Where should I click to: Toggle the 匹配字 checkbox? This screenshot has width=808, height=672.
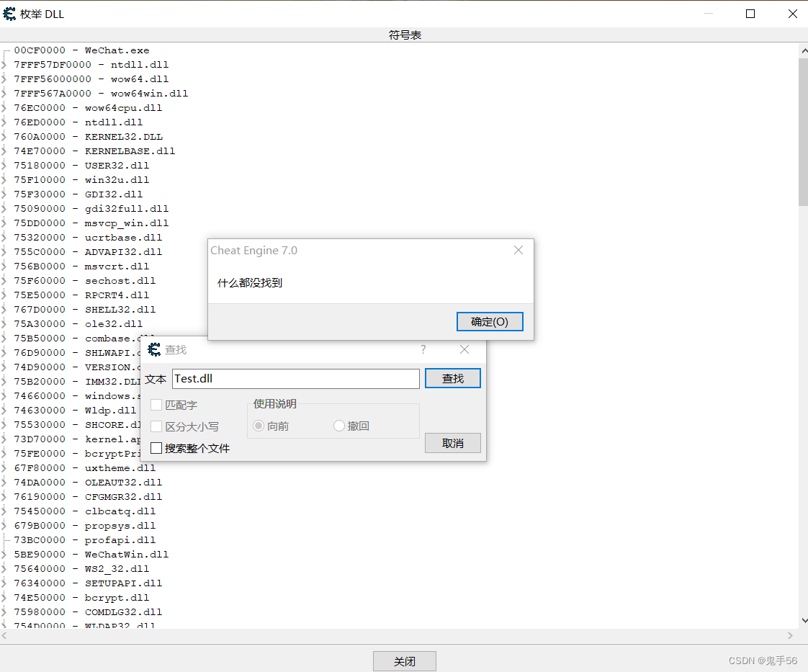tap(156, 405)
